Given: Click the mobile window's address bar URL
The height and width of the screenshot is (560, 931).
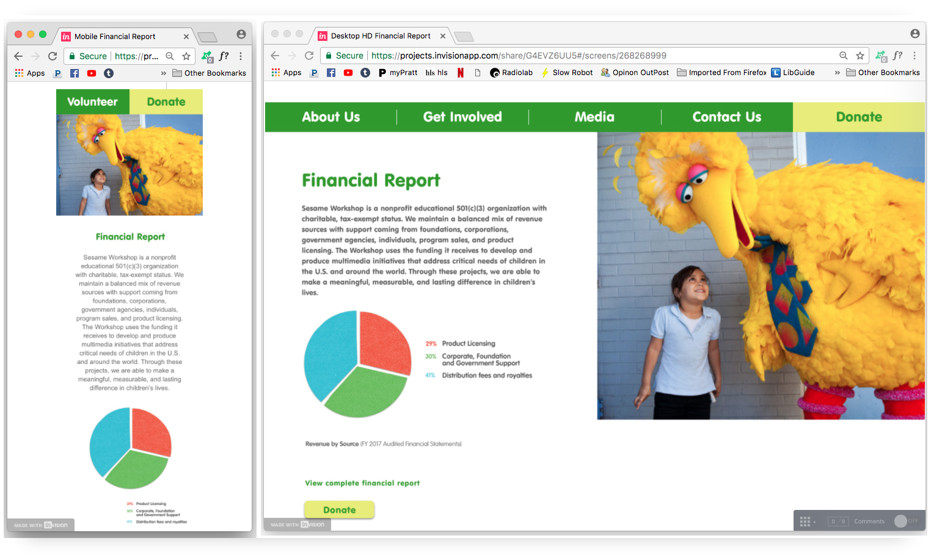Looking at the screenshot, I should [x=136, y=56].
